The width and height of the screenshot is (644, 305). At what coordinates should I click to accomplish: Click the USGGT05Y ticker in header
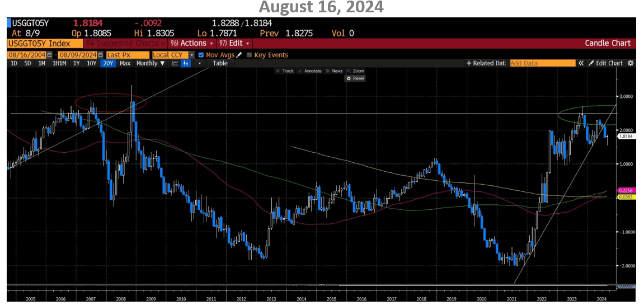(30, 24)
